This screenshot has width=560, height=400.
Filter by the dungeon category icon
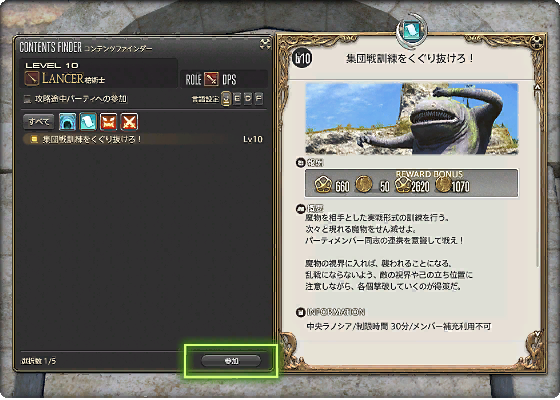[x=68, y=122]
